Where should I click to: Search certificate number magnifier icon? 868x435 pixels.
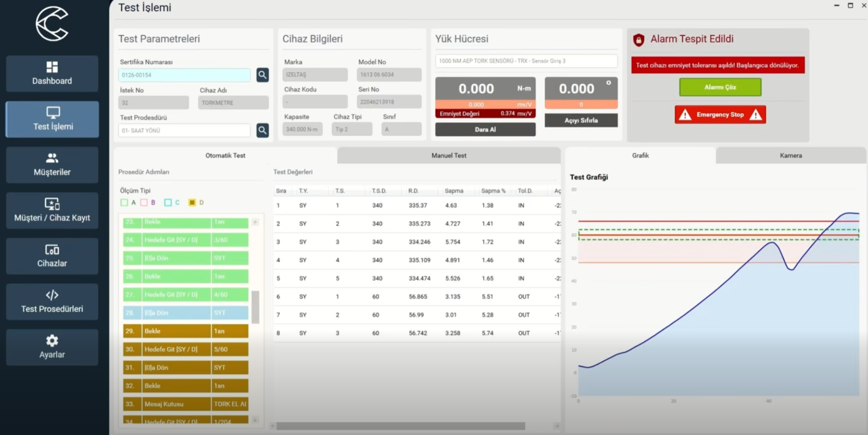[262, 75]
